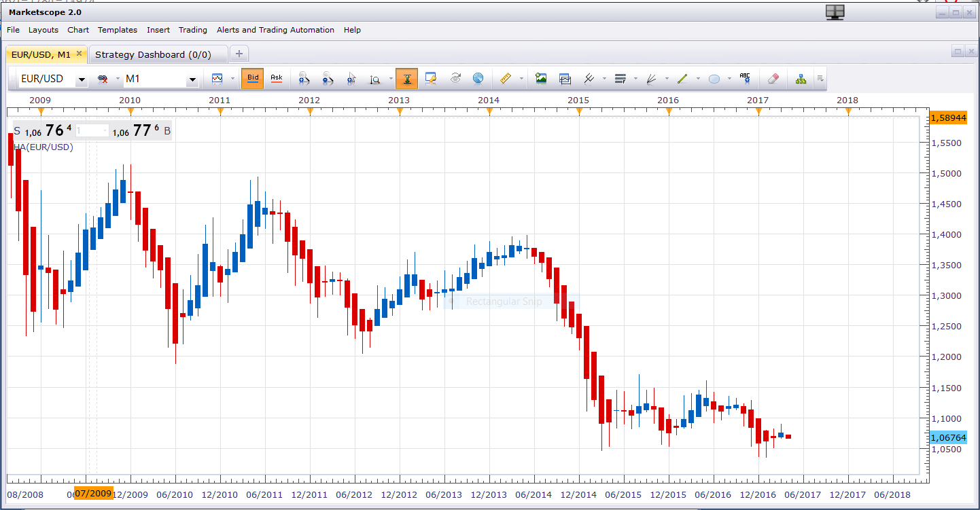
Task: Toggle Bid price display
Action: click(x=253, y=79)
